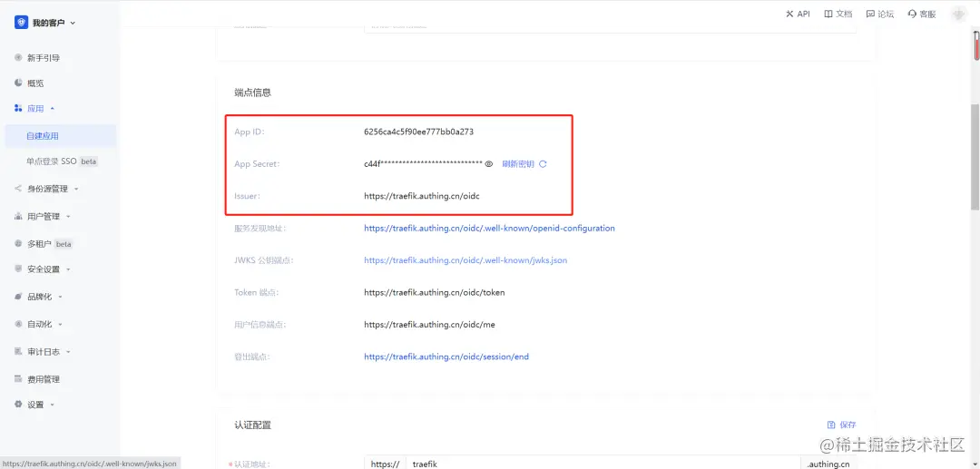The width and height of the screenshot is (980, 469).
Task: Open the 我的客户 dropdown chevron
Action: tap(73, 23)
